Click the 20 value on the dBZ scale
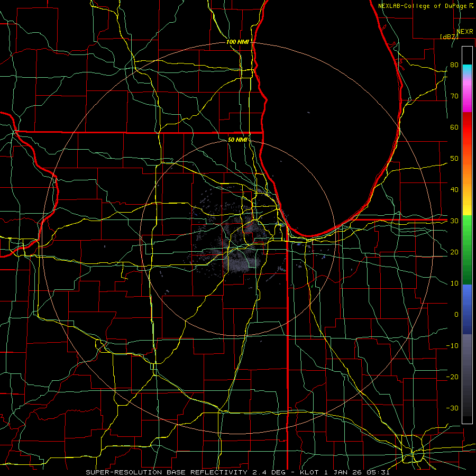Image resolution: width=476 pixels, height=476 pixels. click(454, 252)
